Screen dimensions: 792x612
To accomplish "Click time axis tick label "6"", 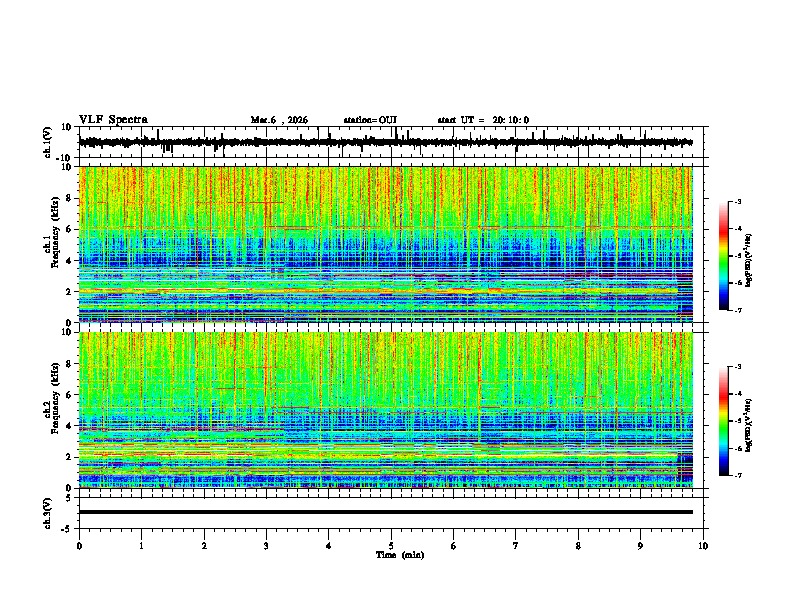I will coord(454,546).
